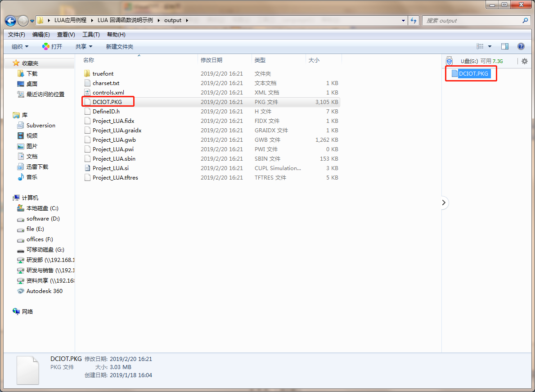535x392 pixels.
Task: Click the search output input field
Action: click(x=473, y=20)
